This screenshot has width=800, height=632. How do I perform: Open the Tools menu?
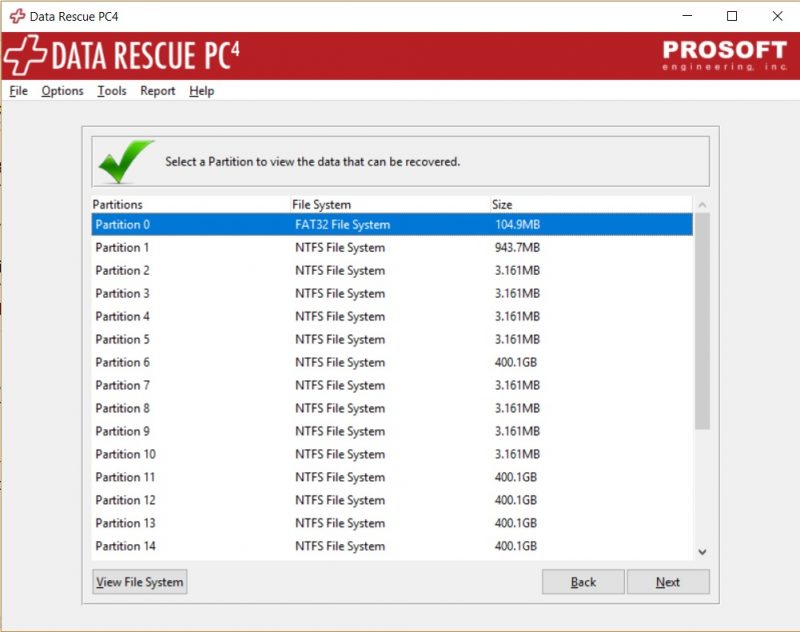tap(112, 91)
